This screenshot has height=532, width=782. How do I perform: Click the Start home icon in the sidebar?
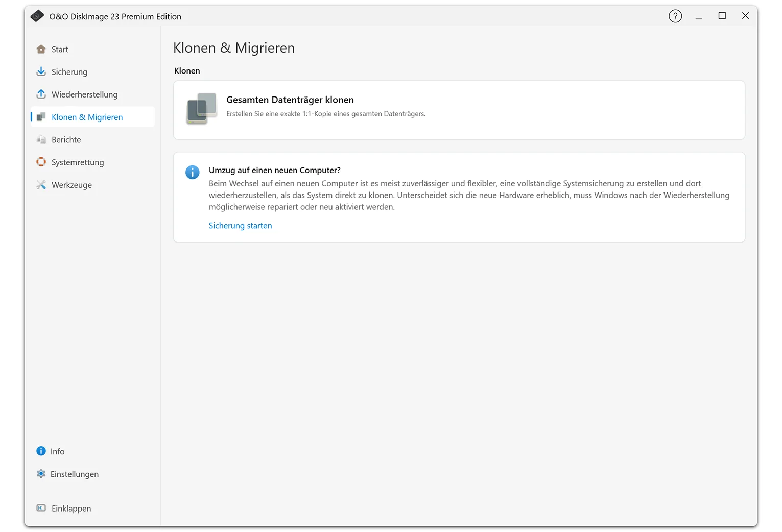click(x=41, y=49)
